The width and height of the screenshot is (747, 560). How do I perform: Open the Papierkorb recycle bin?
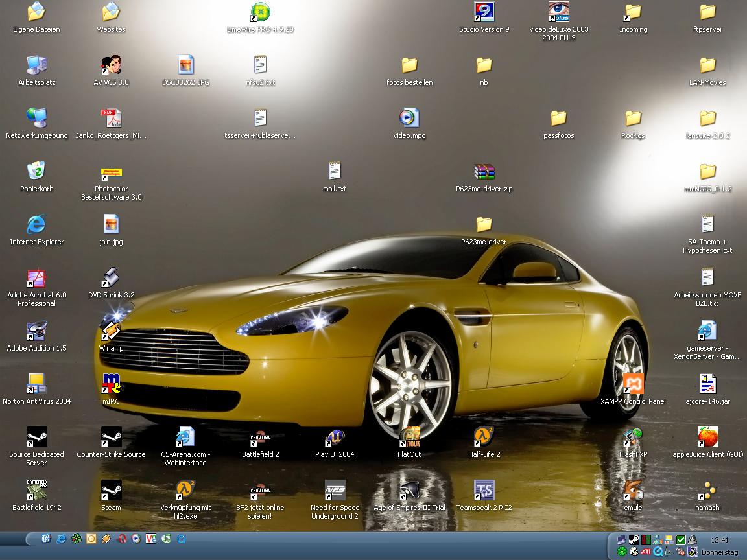pos(36,171)
